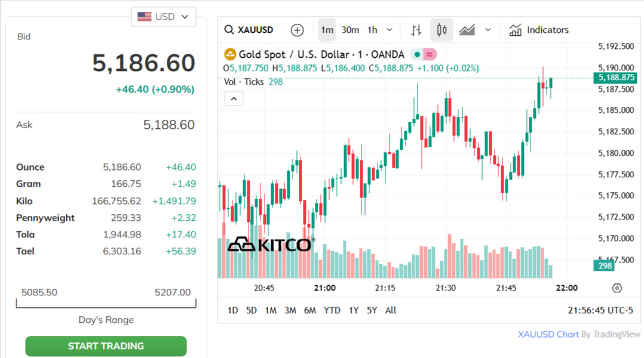Click the 21:56:45 UTC-5 timezone label
This screenshot has width=644, height=358.
[x=600, y=310]
